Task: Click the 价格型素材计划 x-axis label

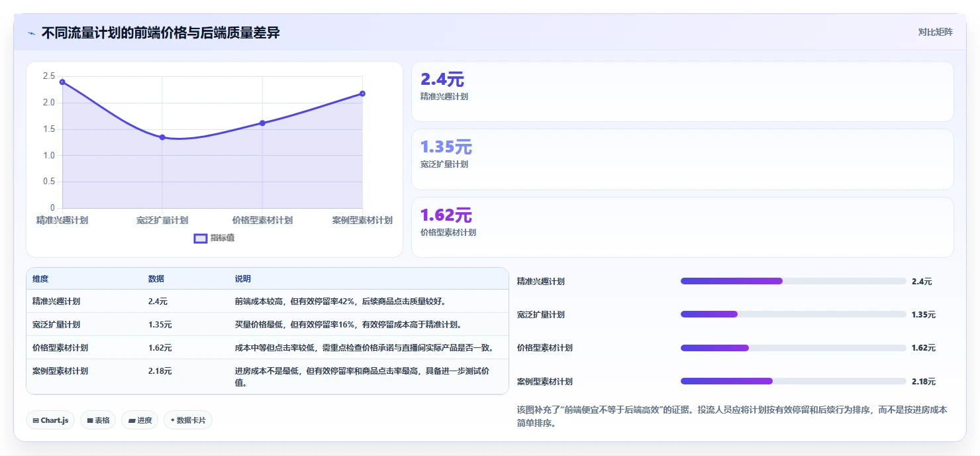Action: tap(262, 220)
